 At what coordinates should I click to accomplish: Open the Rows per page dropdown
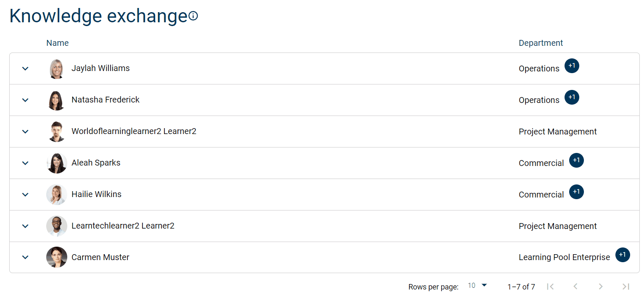pyautogui.click(x=477, y=286)
